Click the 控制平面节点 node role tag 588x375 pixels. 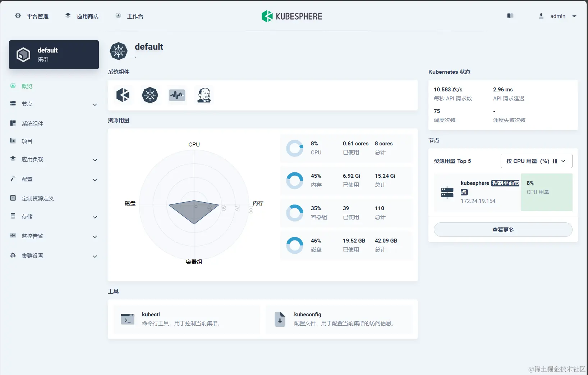505,183
